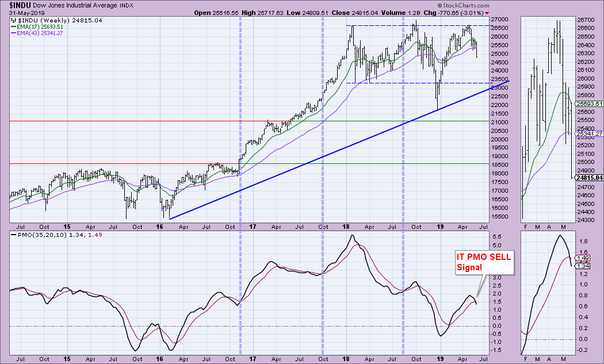Click the 5.5 label on the PMO axis
Screen dimensions: 604x364
coord(496,237)
